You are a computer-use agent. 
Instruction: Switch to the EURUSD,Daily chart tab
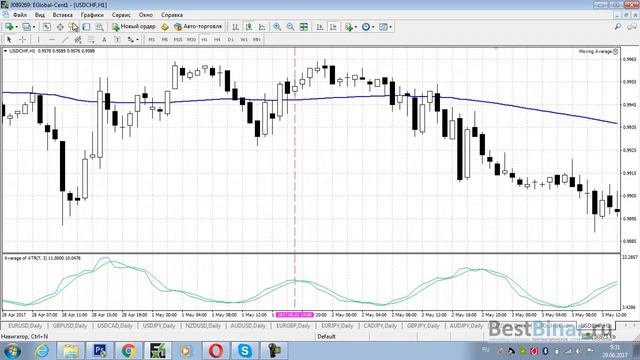tap(25, 326)
